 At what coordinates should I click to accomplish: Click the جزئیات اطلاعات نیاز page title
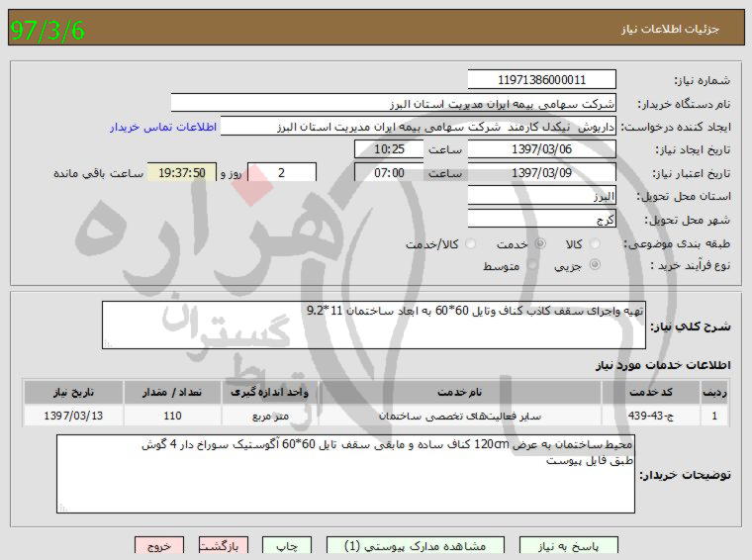point(670,29)
